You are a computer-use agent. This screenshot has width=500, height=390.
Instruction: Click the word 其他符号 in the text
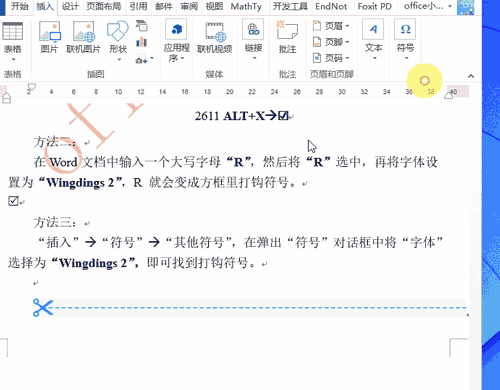pyautogui.click(x=199, y=242)
